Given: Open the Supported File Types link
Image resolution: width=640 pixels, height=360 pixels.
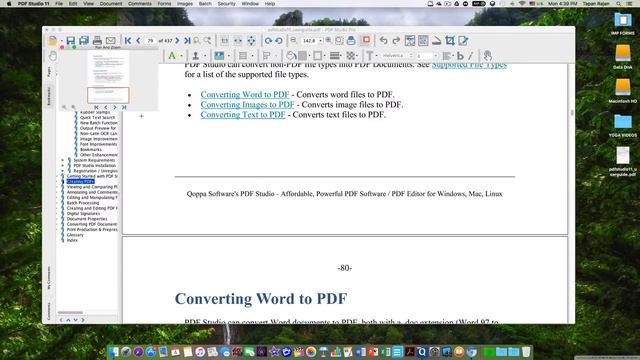Looking at the screenshot, I should pos(469,65).
